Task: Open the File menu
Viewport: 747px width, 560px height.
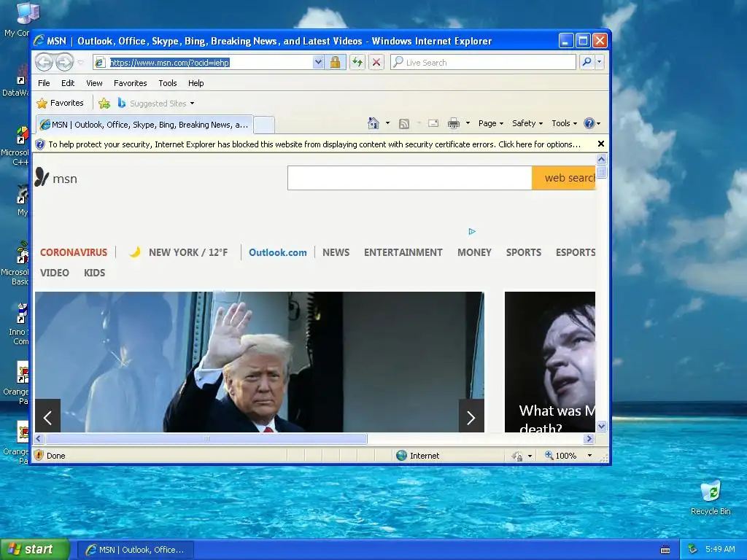Action: click(44, 83)
